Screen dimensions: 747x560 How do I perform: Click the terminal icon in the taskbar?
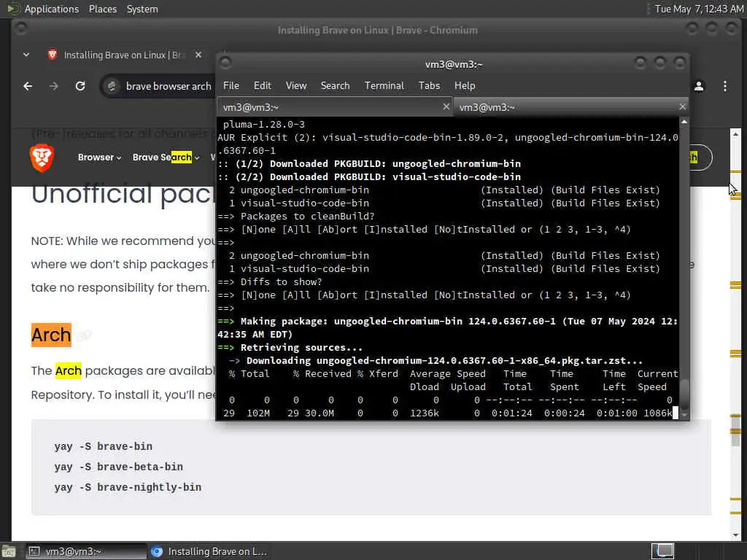[34, 551]
